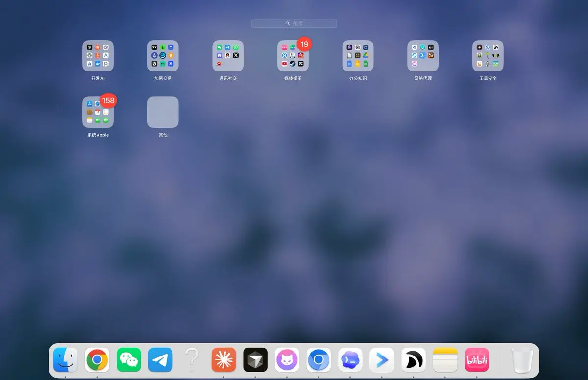This screenshot has width=588, height=380.
Task: Open the empty 其他 folder
Action: point(163,112)
